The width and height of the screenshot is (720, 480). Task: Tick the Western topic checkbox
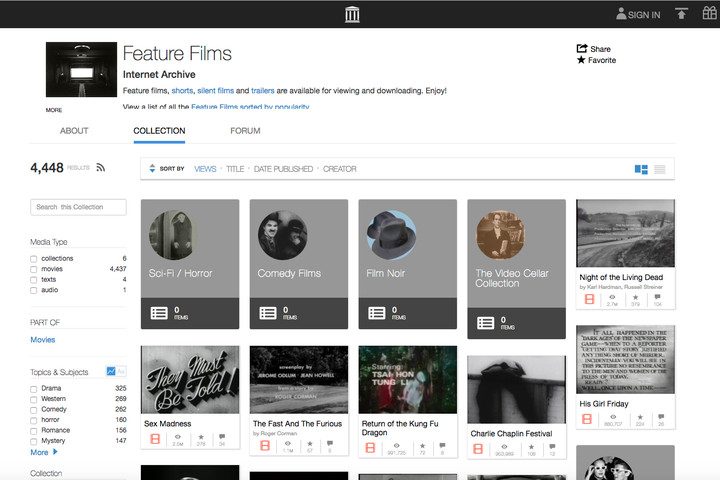[x=34, y=398]
